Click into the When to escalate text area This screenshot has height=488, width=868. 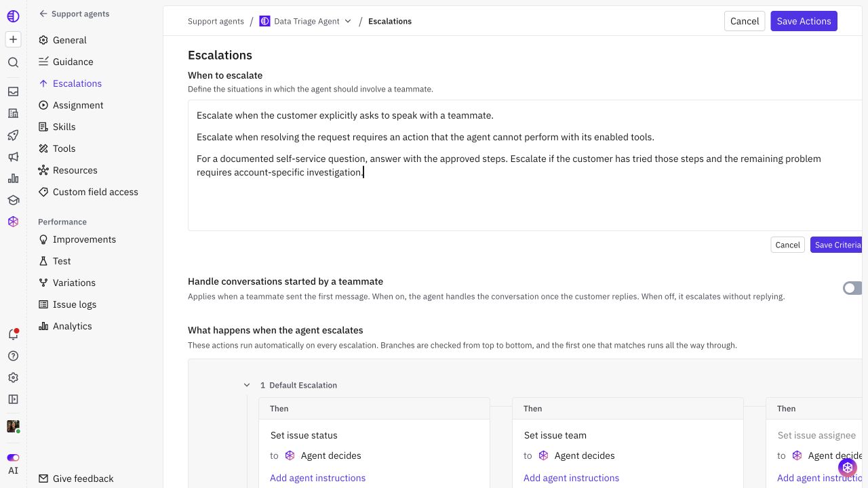(x=525, y=165)
